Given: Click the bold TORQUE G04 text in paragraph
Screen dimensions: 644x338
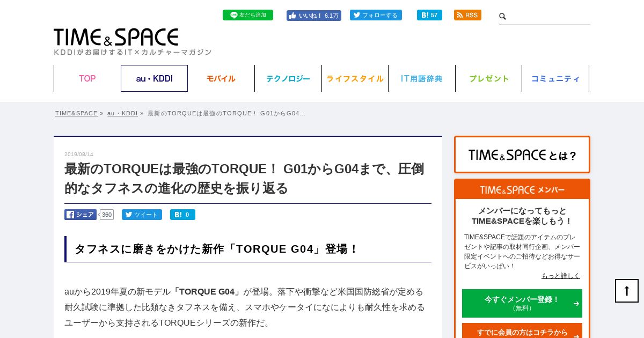Looking at the screenshot, I should coord(207,292).
